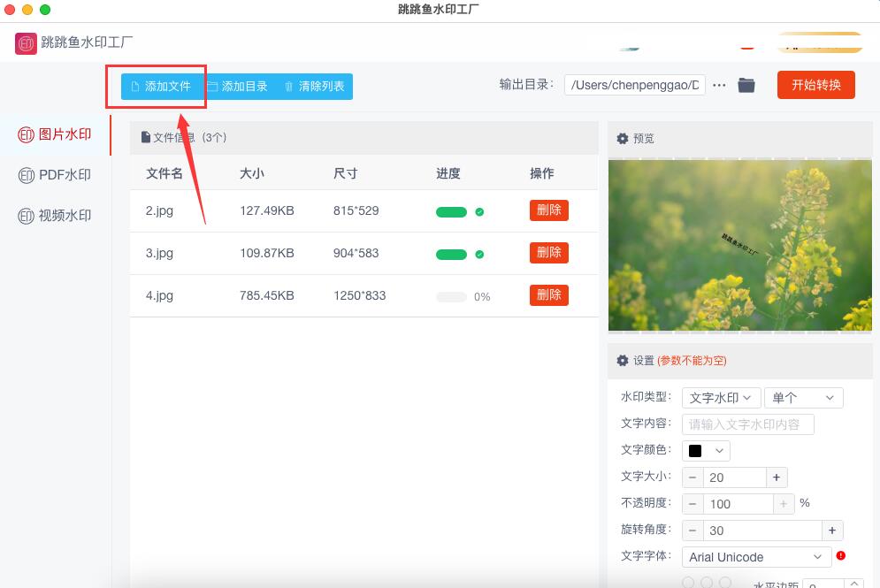Image resolution: width=880 pixels, height=588 pixels.
Task: Click the 3.jpg progress bar
Action: click(x=451, y=254)
